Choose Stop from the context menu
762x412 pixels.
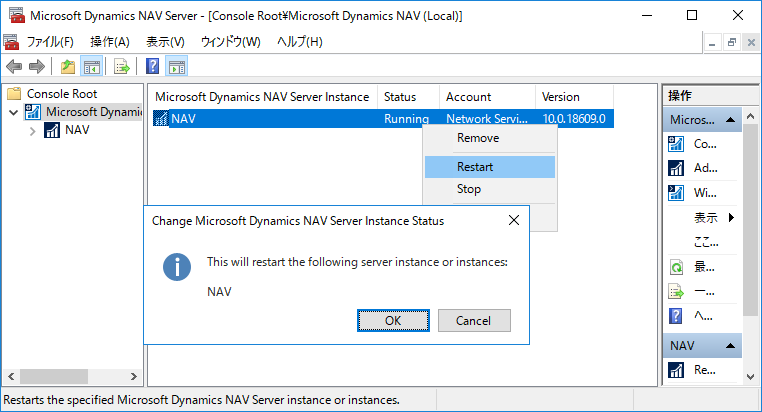pyautogui.click(x=490, y=189)
